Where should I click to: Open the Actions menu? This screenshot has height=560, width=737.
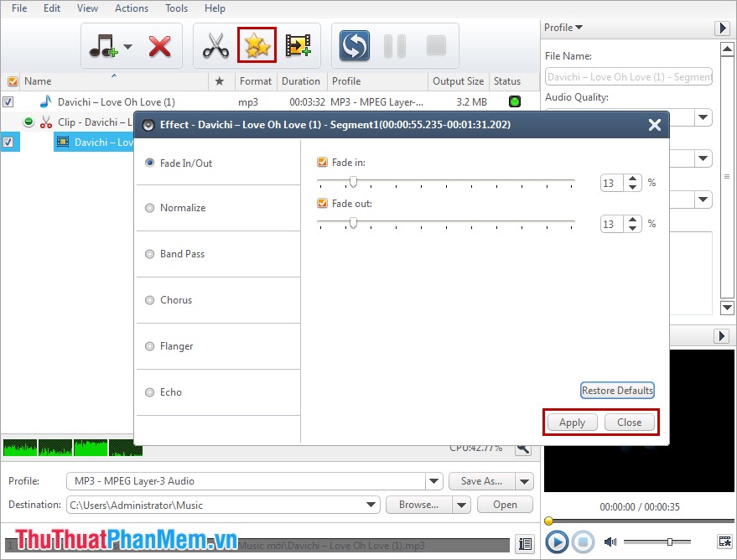click(131, 8)
